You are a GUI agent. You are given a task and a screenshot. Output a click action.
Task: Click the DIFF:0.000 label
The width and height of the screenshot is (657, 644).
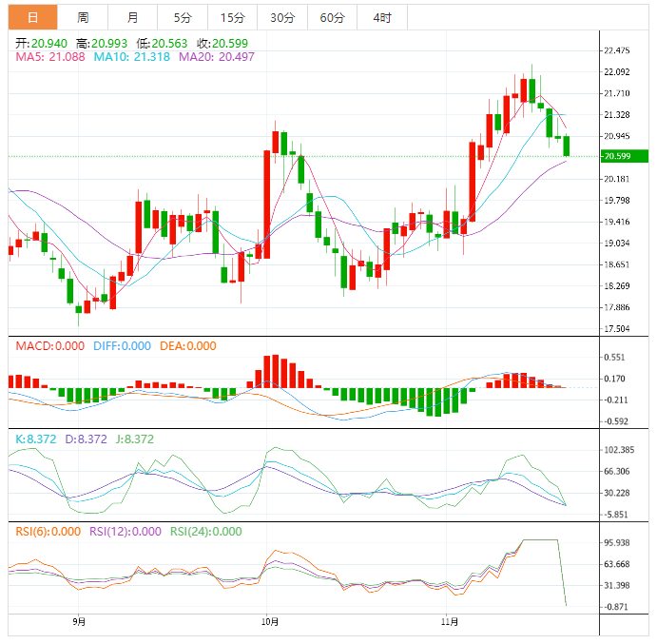(122, 346)
